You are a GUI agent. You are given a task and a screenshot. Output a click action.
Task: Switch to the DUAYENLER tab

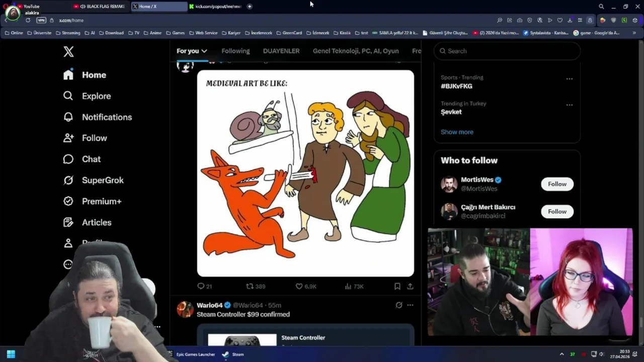[x=281, y=51]
